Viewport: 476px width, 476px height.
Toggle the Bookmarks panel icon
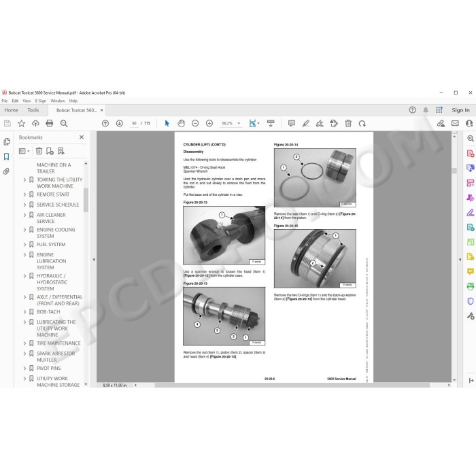click(6, 156)
